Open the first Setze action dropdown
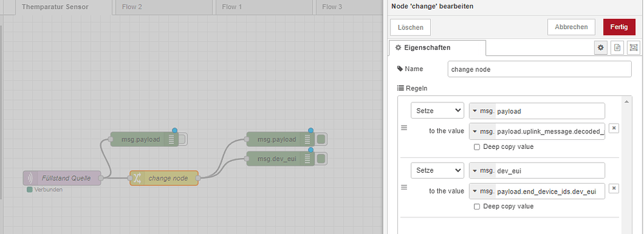This screenshot has height=234, width=644. pyautogui.click(x=437, y=111)
